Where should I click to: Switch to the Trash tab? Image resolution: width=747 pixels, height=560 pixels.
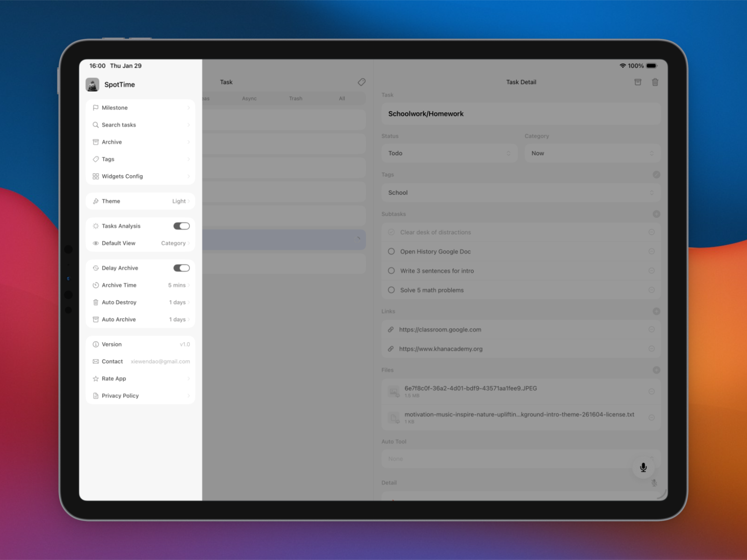point(296,99)
